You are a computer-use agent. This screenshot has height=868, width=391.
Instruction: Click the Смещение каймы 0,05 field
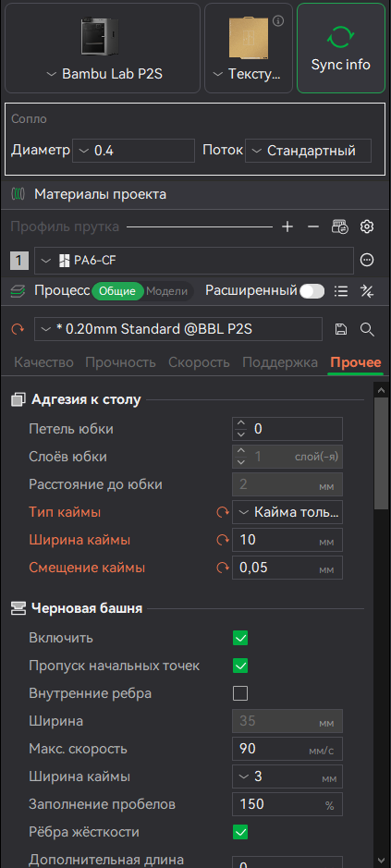click(x=287, y=568)
